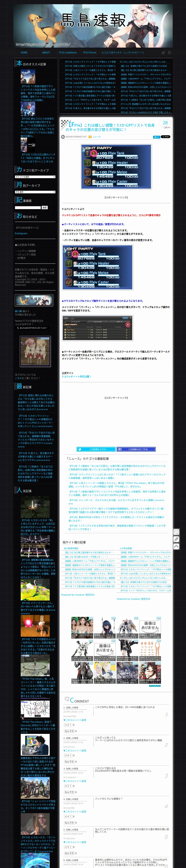Expand 'このコメントへ返信' for comment 3
The image size is (186, 868).
click(x=75, y=781)
